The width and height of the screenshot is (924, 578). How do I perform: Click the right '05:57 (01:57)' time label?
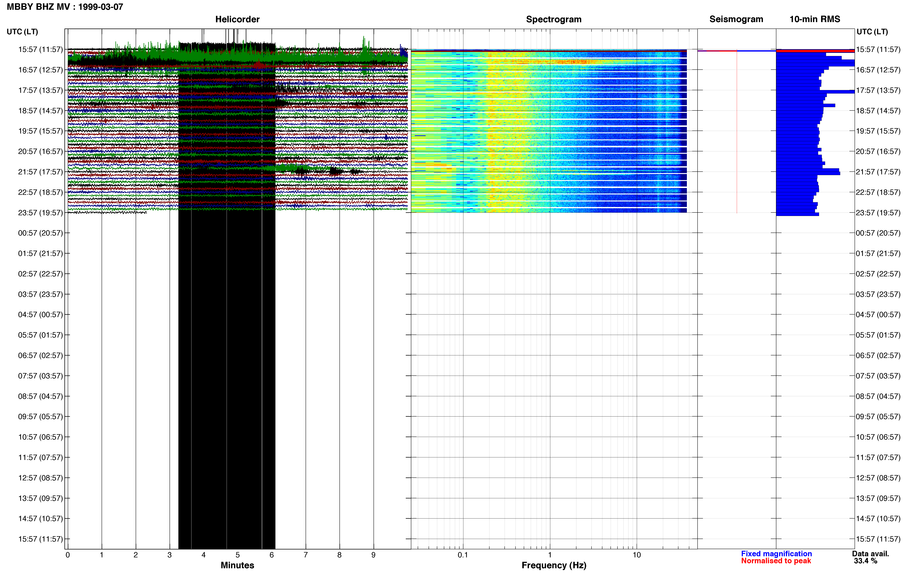pyautogui.click(x=878, y=335)
